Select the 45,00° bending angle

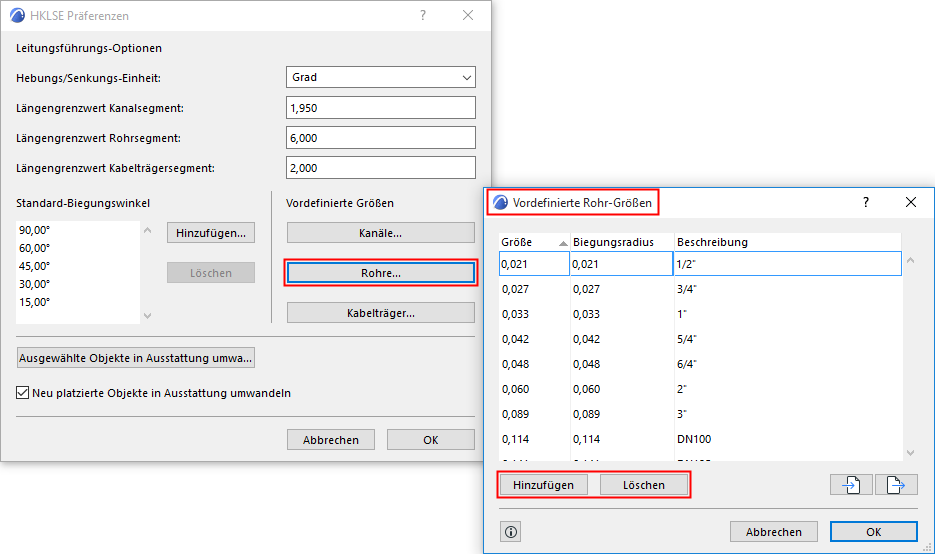(35, 266)
